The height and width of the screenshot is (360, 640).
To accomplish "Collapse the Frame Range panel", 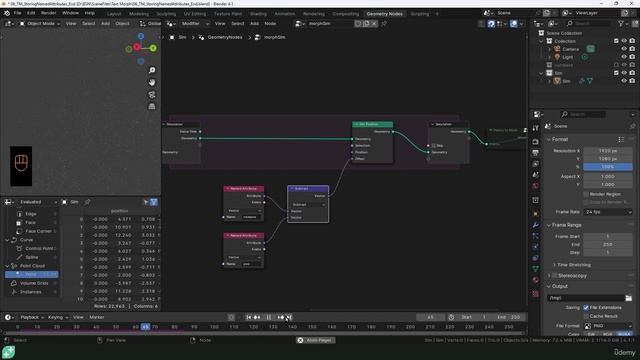I will 549,225.
